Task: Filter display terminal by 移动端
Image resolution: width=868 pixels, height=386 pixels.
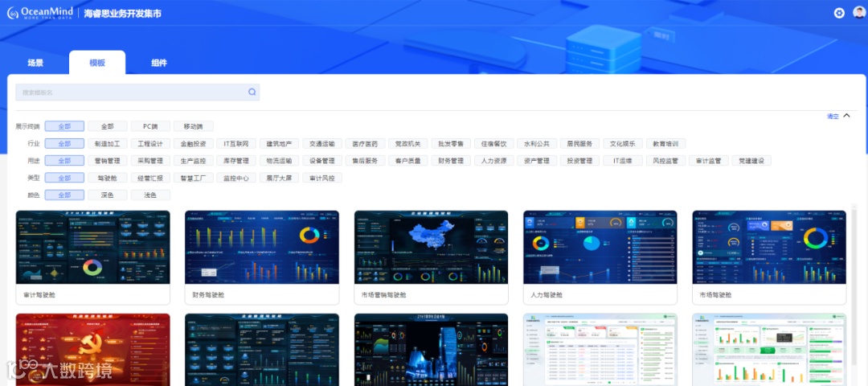Action: [x=194, y=126]
